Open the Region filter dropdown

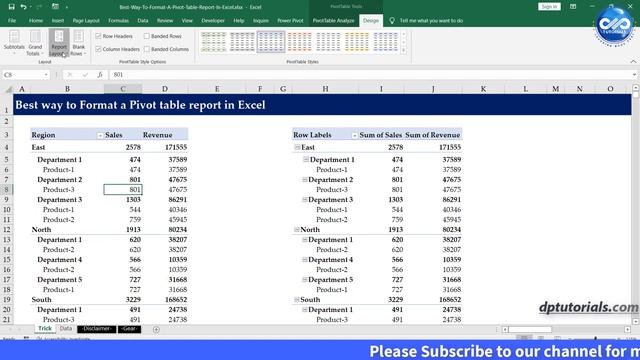(100, 136)
